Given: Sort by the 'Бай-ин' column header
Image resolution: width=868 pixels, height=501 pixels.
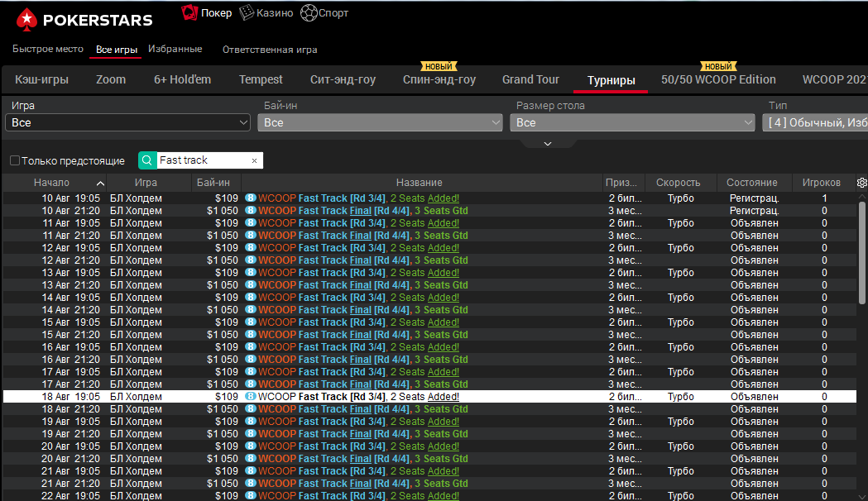Looking at the screenshot, I should [213, 183].
